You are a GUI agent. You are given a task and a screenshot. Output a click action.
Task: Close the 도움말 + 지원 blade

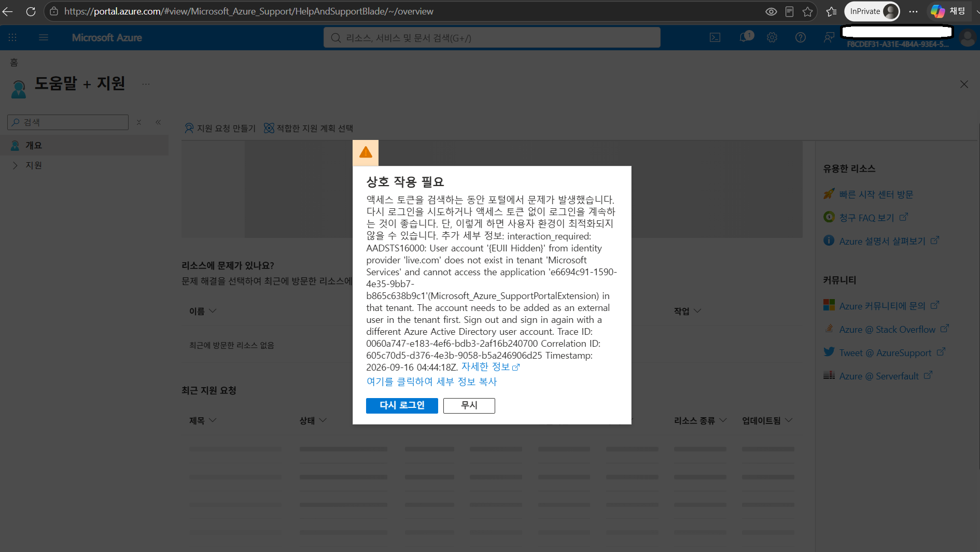click(964, 84)
